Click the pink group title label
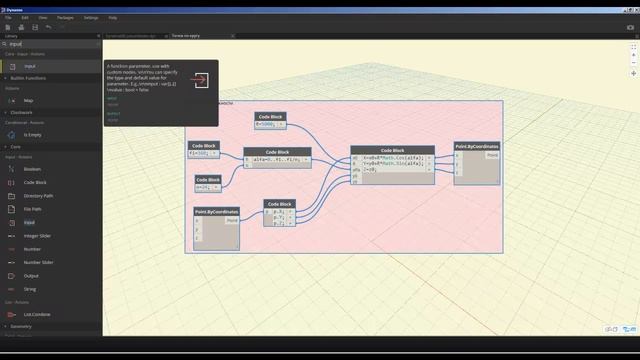 point(225,103)
